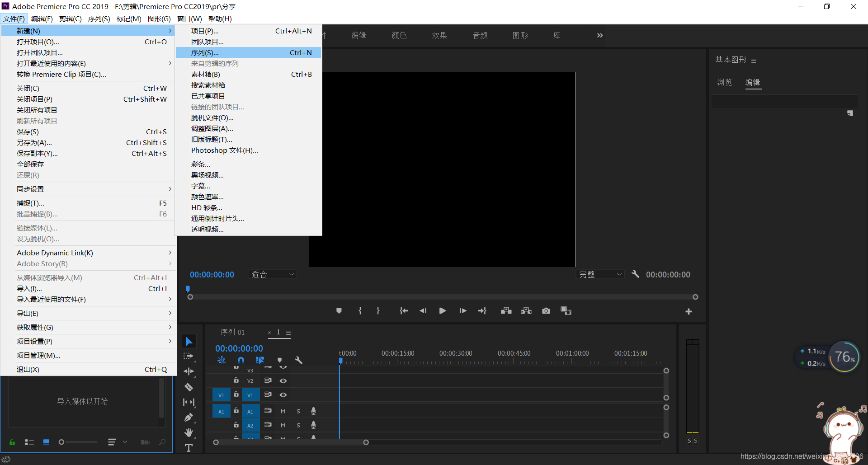868x465 pixels.
Task: Open the 颜色 workspace
Action: 399,35
